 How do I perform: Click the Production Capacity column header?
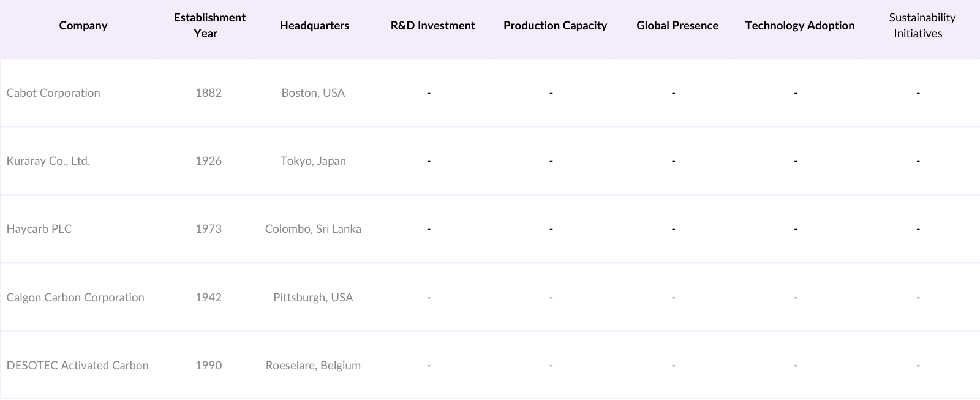[x=555, y=25]
